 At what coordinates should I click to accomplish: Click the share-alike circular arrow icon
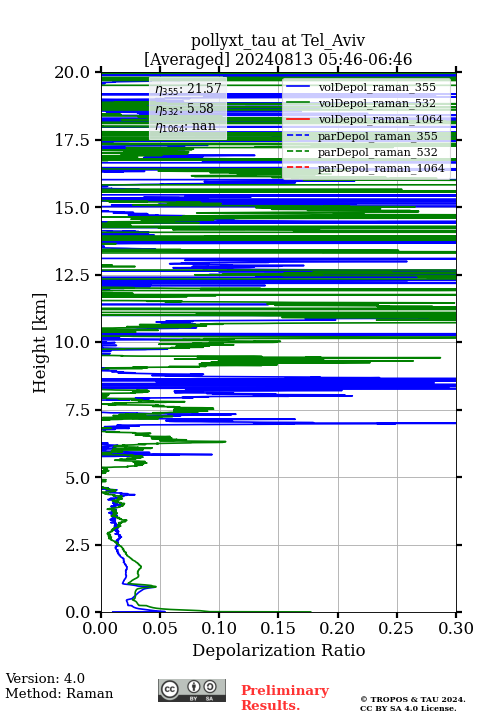tap(210, 687)
